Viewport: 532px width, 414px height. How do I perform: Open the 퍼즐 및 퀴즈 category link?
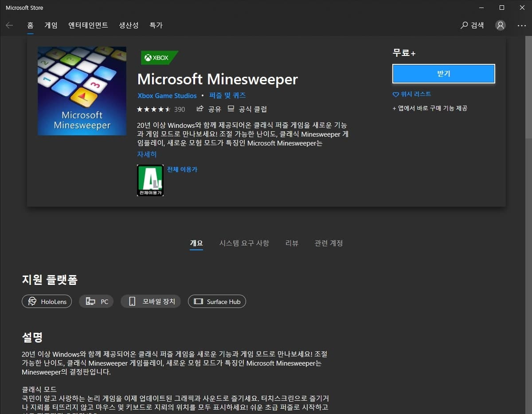(x=227, y=95)
